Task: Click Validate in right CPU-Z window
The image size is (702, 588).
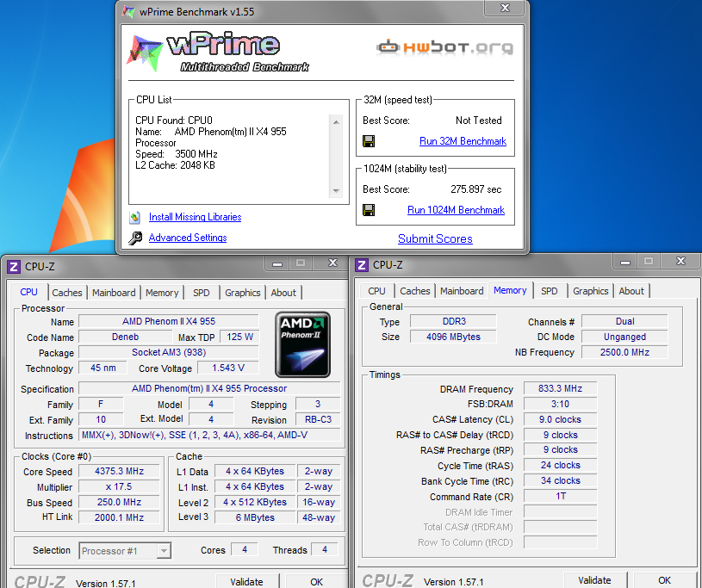Action: point(594,580)
